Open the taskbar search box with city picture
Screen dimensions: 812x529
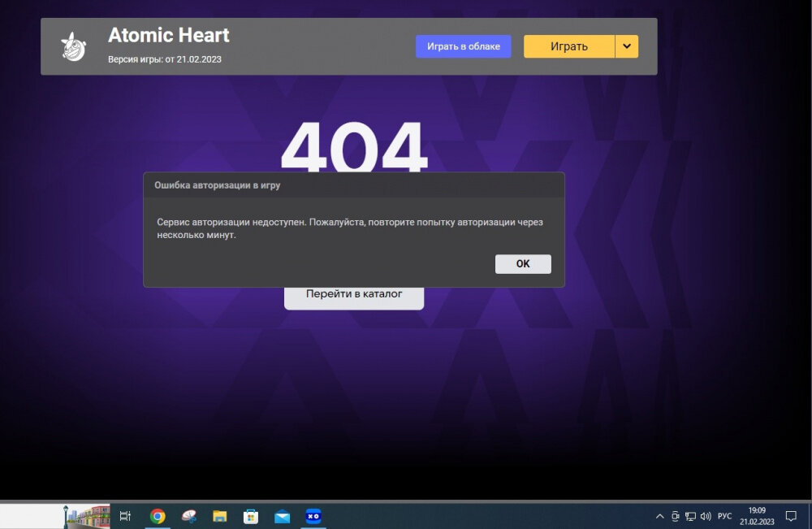(55, 516)
